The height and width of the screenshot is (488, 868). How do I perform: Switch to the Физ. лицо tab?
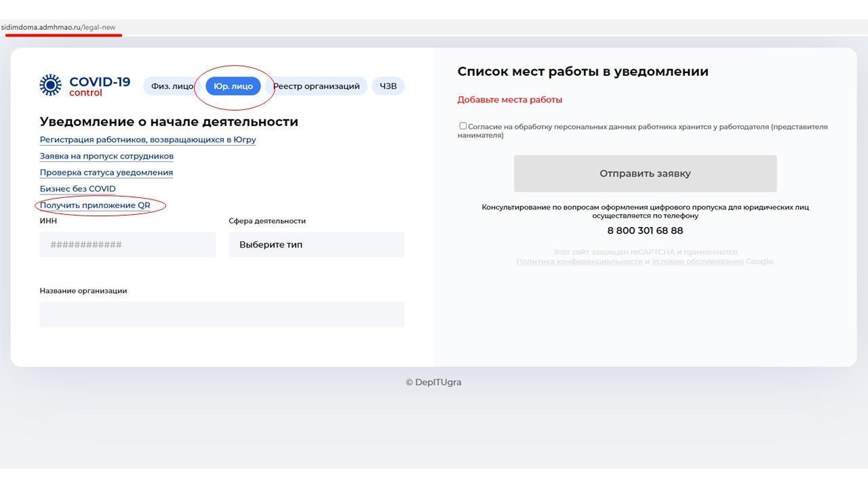point(170,86)
